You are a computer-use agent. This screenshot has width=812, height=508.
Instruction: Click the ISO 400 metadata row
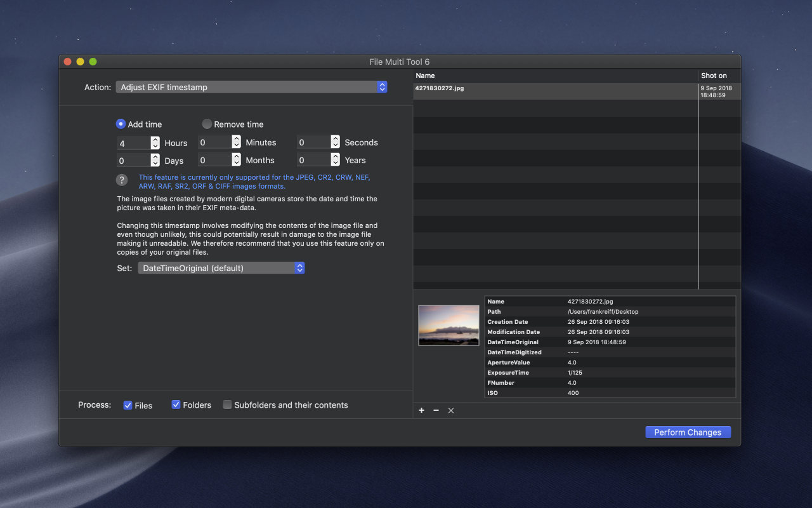pos(610,393)
